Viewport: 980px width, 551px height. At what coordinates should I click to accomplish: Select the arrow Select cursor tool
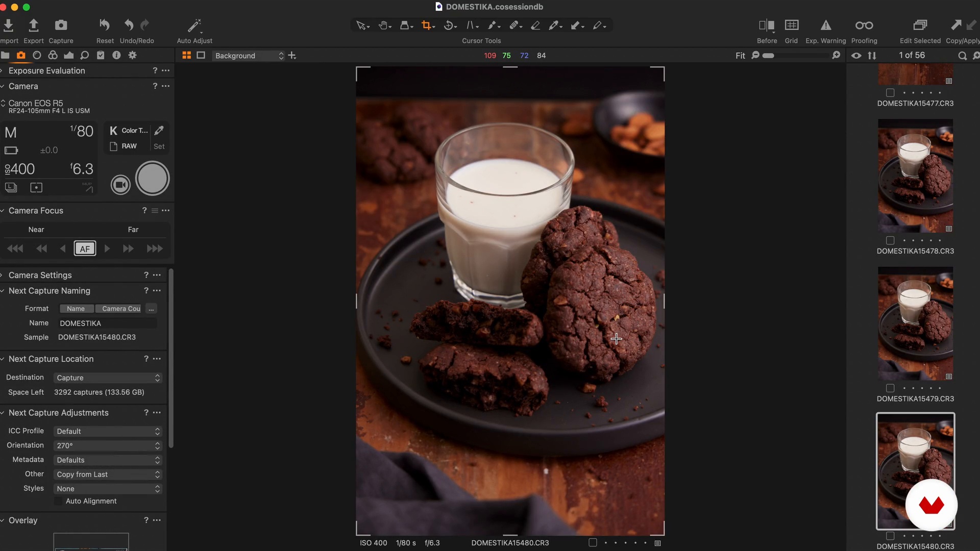[x=361, y=26]
